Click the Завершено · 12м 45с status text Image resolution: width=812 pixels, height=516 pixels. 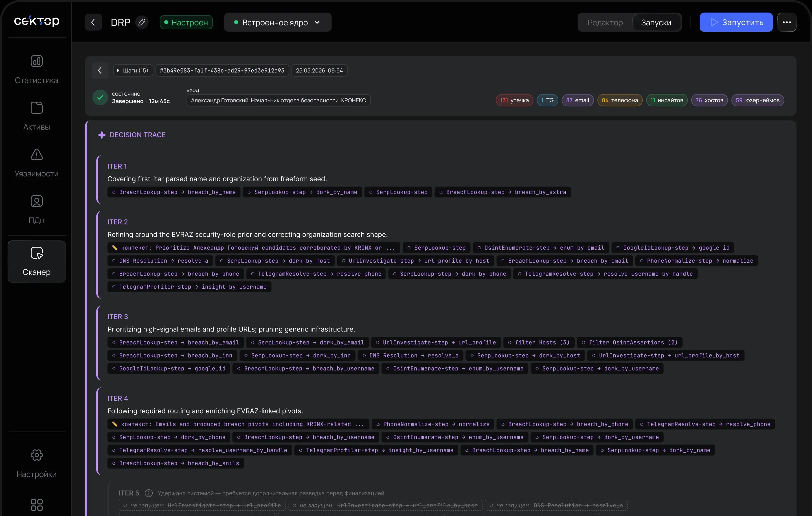pyautogui.click(x=141, y=101)
